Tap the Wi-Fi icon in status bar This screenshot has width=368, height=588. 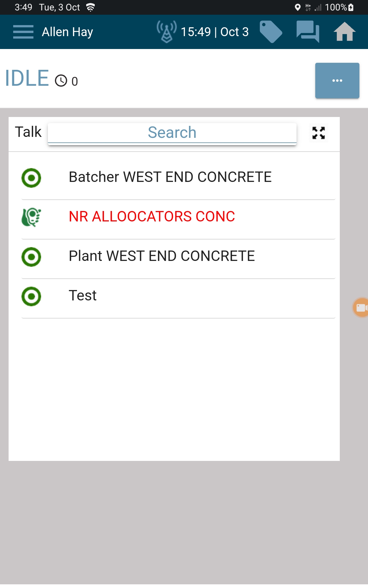point(90,7)
